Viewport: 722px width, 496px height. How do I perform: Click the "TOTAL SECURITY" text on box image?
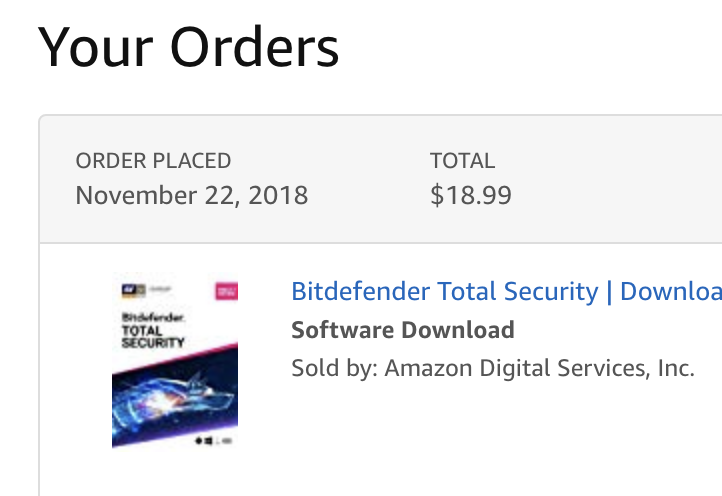(153, 337)
